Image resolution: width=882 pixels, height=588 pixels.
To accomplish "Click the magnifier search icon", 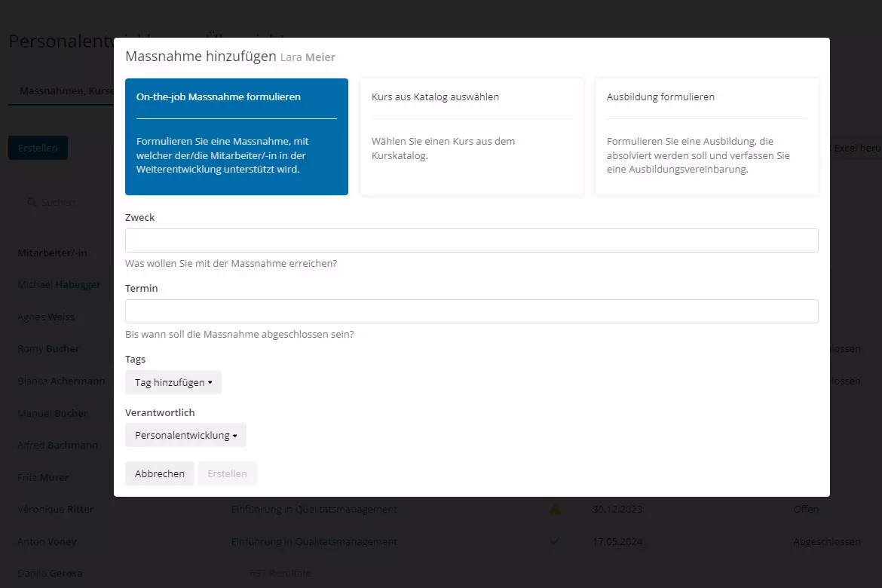I will (x=32, y=202).
